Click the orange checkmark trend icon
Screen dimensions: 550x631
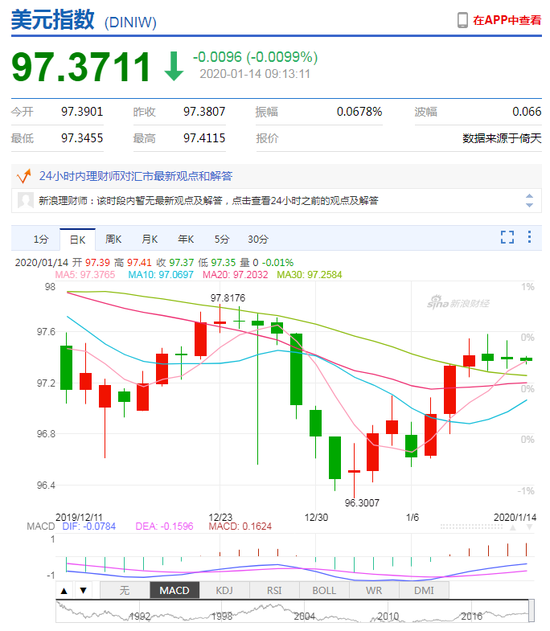pyautogui.click(x=24, y=176)
